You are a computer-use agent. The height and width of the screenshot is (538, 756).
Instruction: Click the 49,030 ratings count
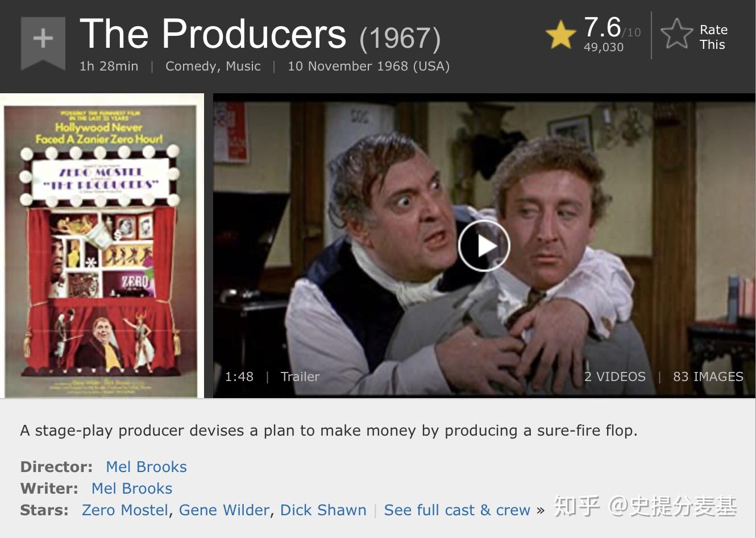[x=604, y=47]
